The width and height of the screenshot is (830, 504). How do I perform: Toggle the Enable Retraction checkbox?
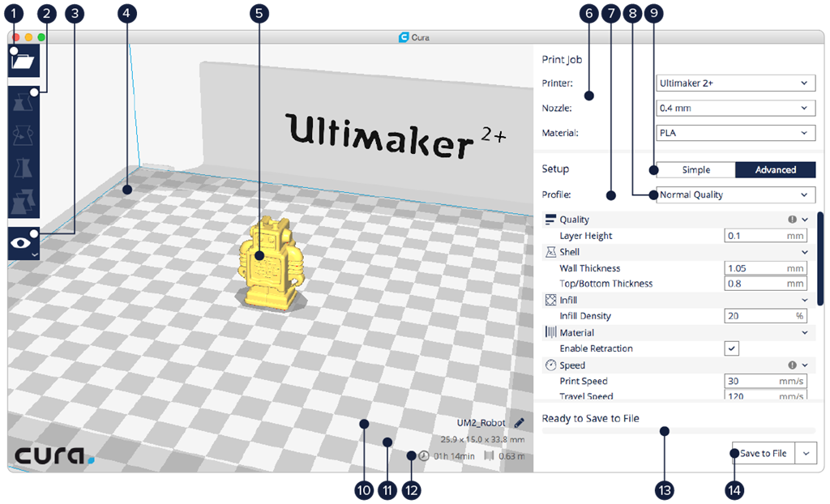coord(732,348)
